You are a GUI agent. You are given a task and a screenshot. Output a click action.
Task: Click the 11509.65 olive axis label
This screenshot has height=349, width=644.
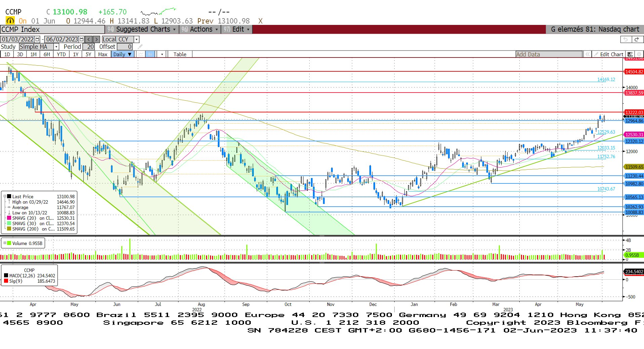pyautogui.click(x=634, y=167)
